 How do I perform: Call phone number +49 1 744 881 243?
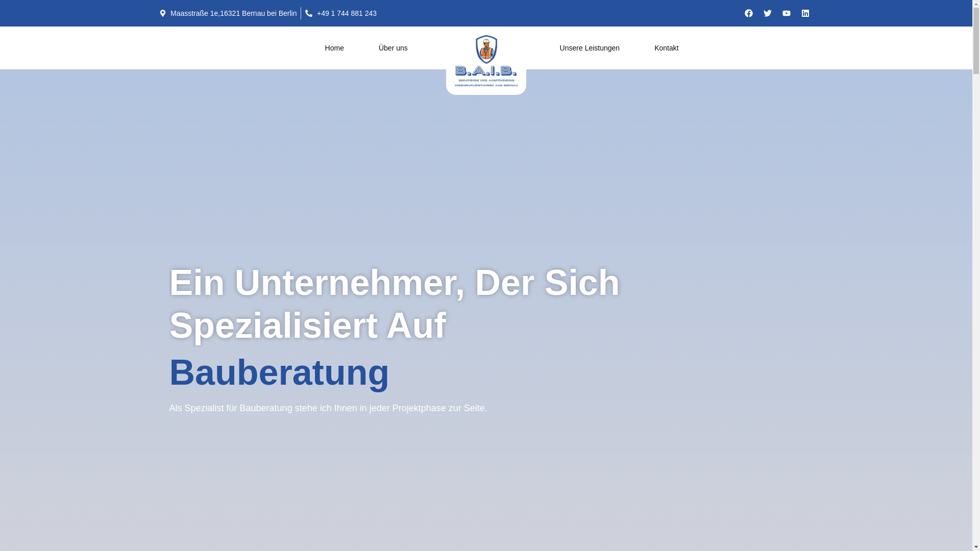347,13
